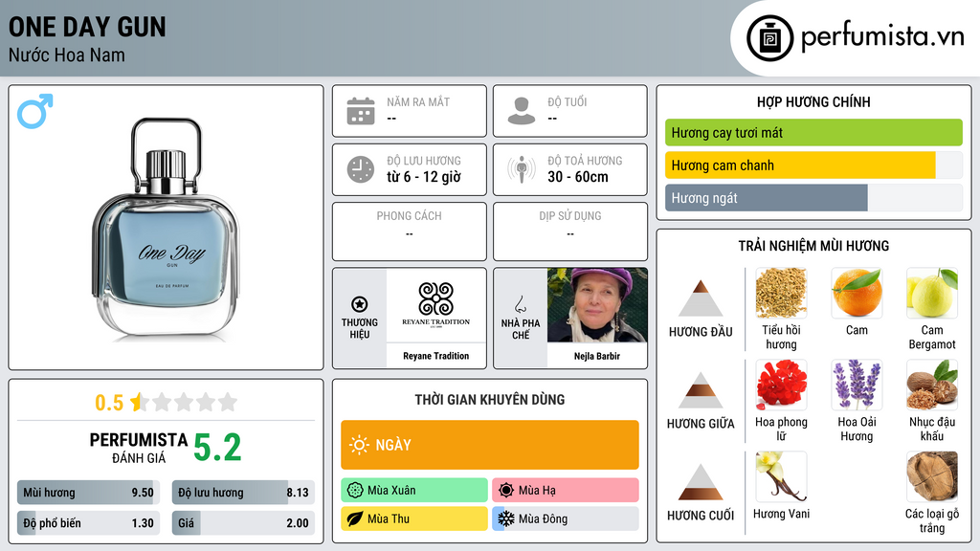This screenshot has width=980, height=551.
Task: Click the 0.5 star rating value
Action: (109, 403)
